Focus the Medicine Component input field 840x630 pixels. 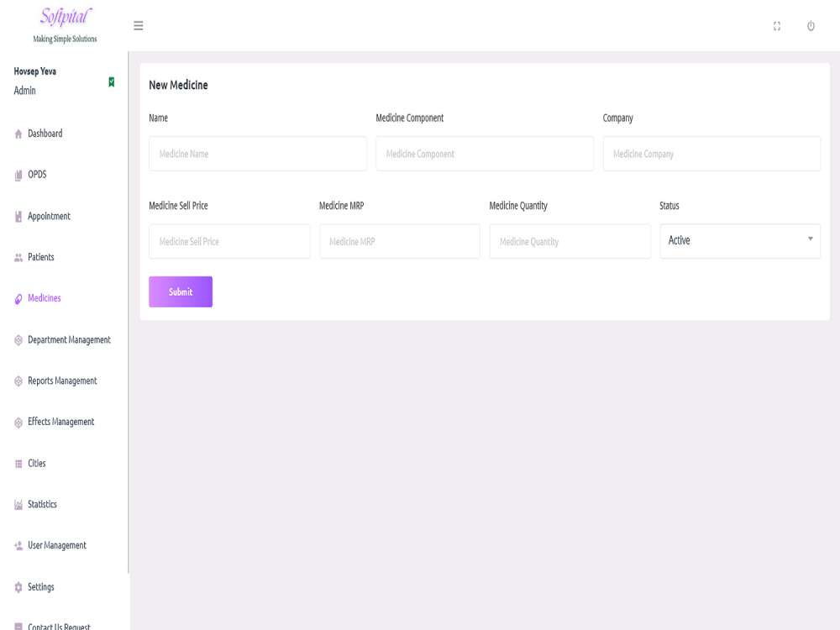pyautogui.click(x=485, y=154)
